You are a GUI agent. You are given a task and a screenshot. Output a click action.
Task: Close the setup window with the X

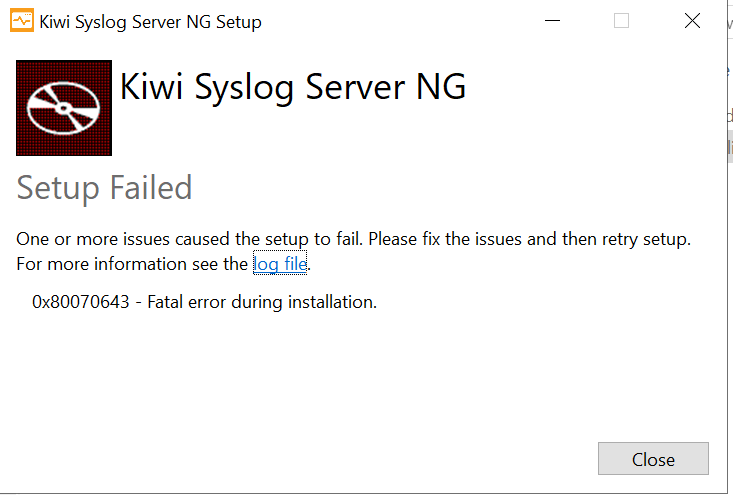[x=692, y=21]
